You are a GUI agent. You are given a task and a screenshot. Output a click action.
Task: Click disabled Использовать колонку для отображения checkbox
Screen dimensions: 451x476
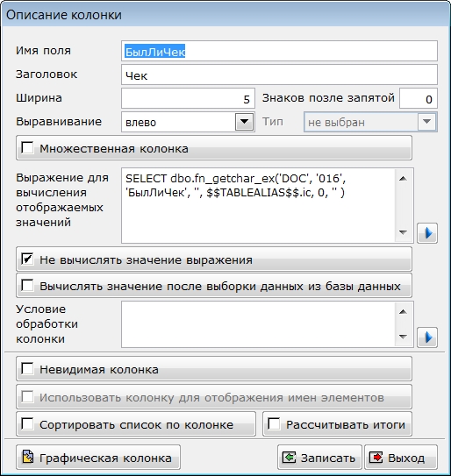28,397
